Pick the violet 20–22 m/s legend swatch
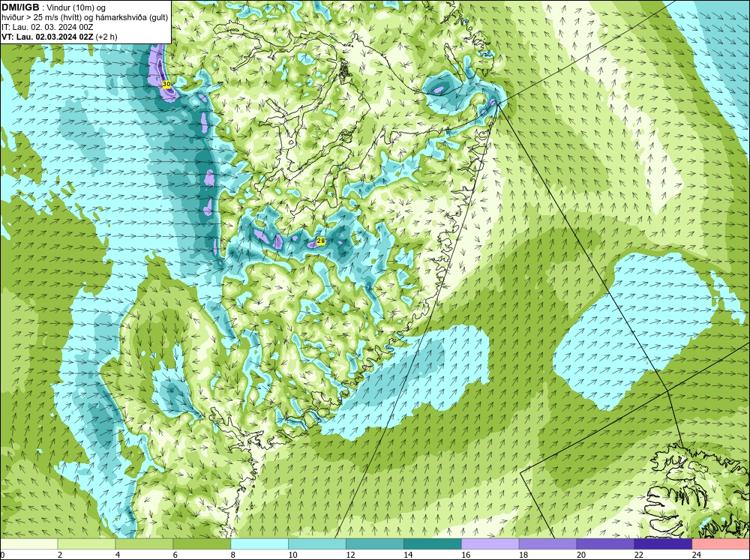This screenshot has height=560, width=750. [x=605, y=544]
